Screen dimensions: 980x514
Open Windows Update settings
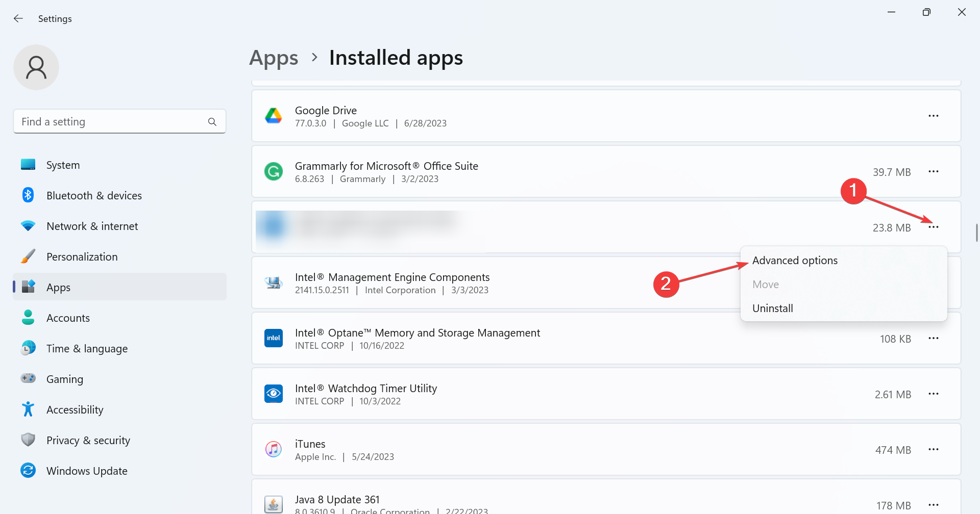[x=119, y=471]
